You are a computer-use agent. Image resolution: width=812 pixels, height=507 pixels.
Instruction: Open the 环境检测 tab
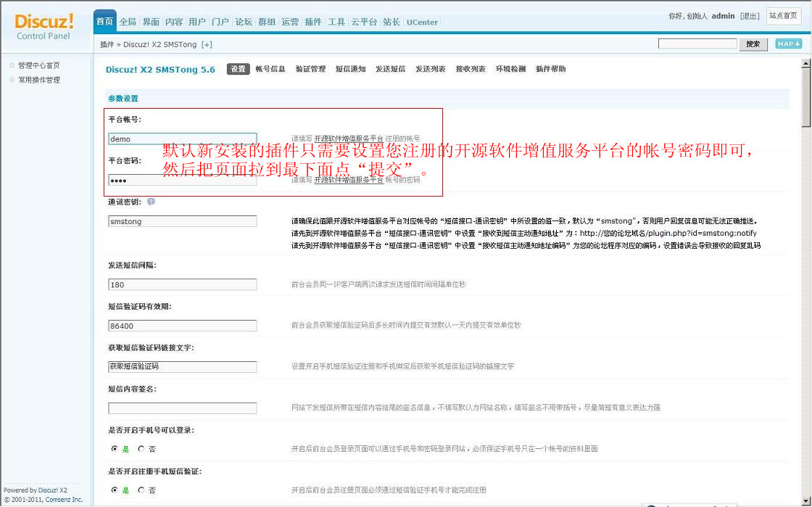click(510, 69)
